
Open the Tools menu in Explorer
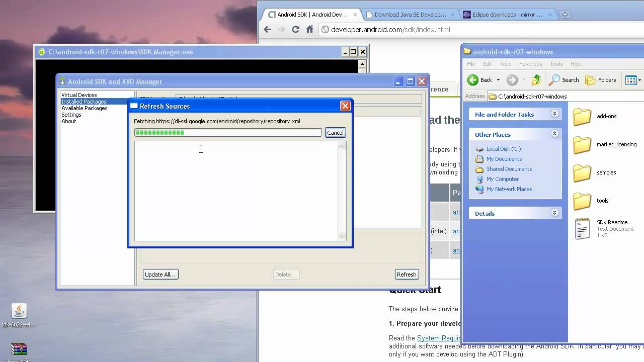[x=556, y=64]
